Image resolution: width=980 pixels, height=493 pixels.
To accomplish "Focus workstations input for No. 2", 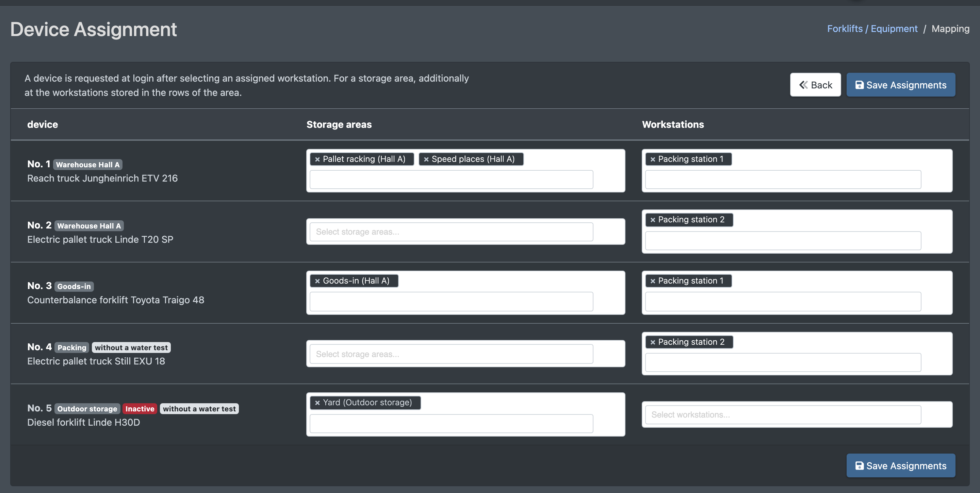I will [x=783, y=241].
